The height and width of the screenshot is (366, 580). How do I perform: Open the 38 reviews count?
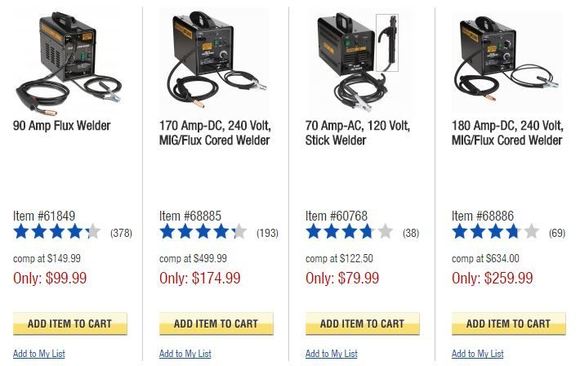point(411,233)
